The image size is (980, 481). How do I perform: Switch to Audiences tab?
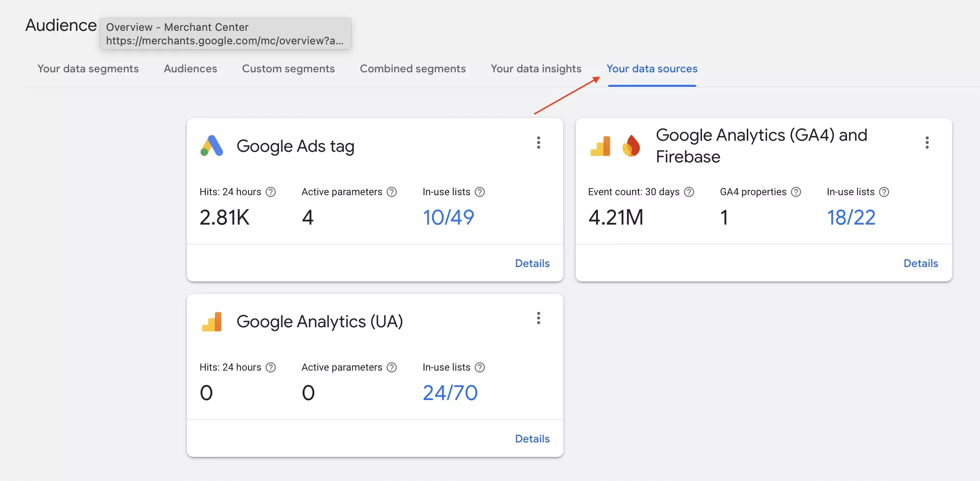190,68
